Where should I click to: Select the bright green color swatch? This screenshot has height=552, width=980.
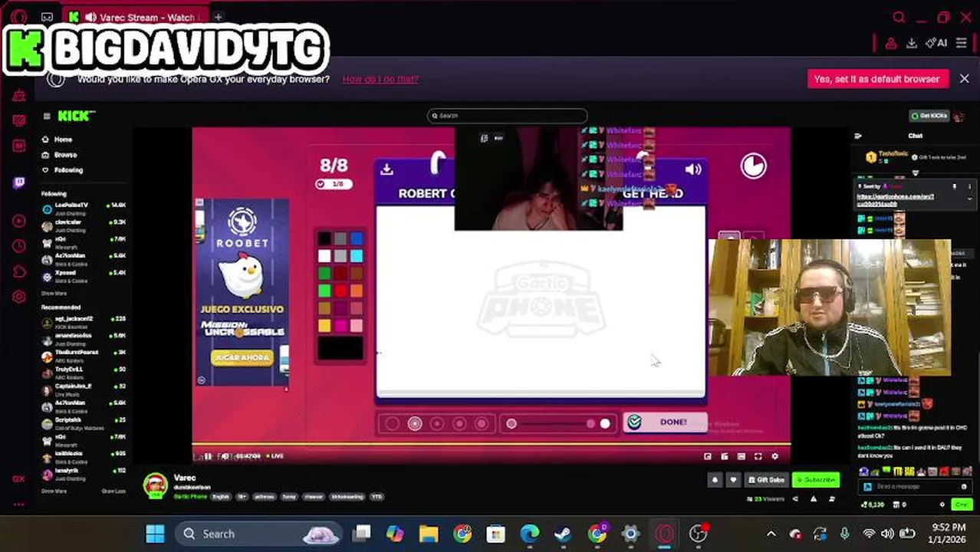point(324,290)
